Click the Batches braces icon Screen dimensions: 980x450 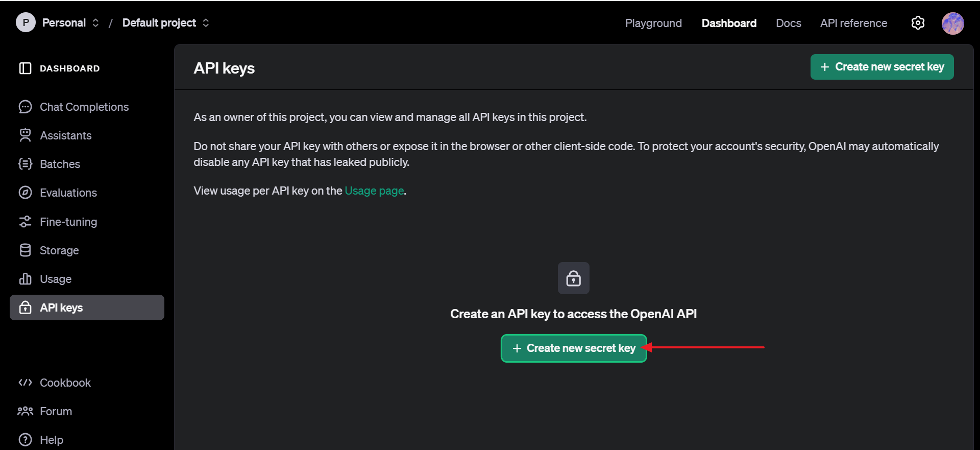tap(25, 164)
